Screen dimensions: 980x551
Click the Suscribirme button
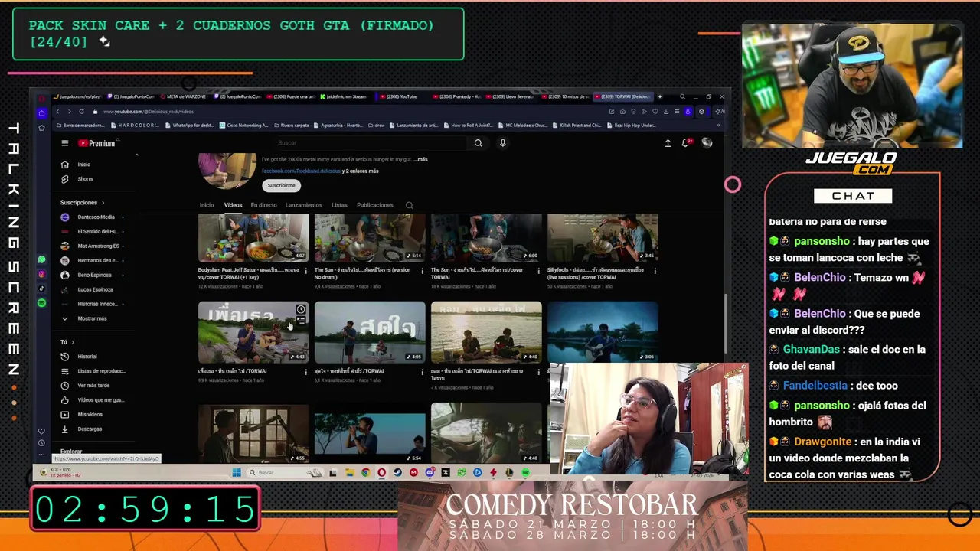(x=281, y=185)
